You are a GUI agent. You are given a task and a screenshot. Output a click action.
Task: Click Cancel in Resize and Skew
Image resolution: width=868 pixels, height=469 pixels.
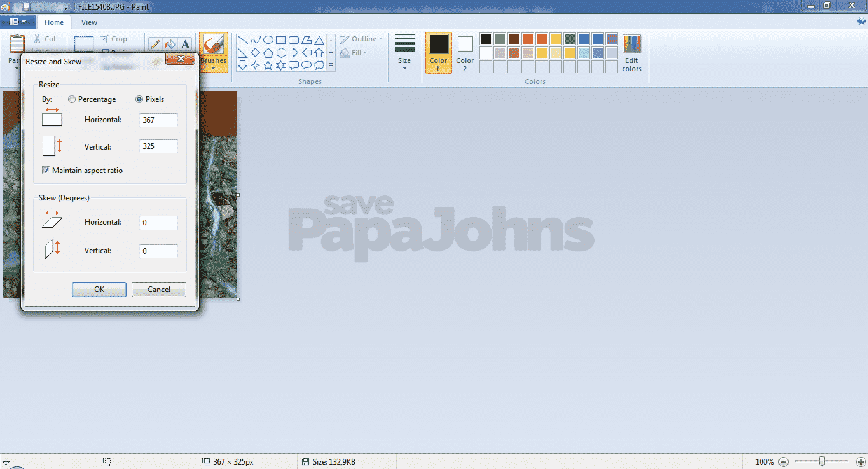point(159,289)
